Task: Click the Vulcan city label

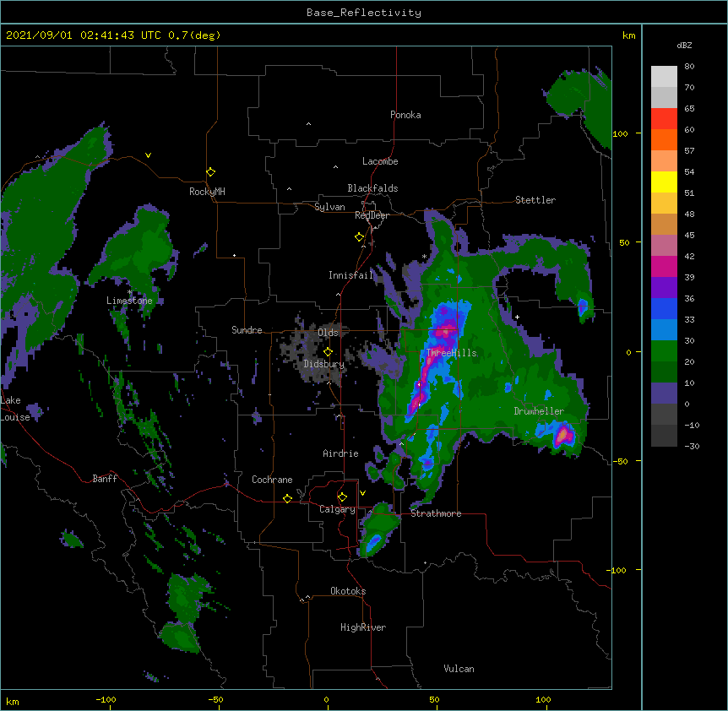Action: point(459,669)
